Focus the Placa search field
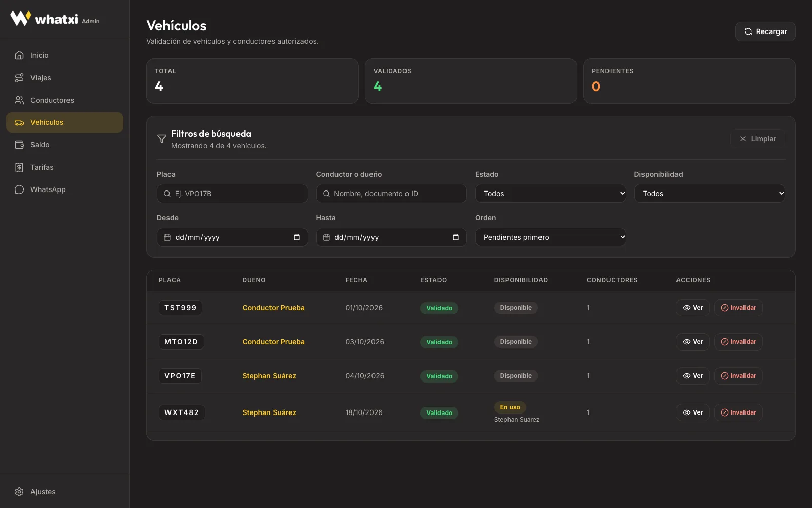The width and height of the screenshot is (812, 508). (x=232, y=194)
